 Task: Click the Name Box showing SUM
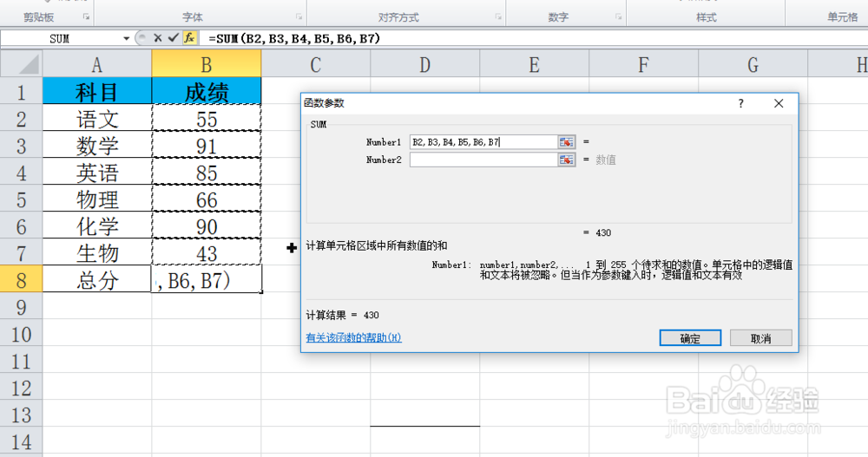[x=60, y=38]
